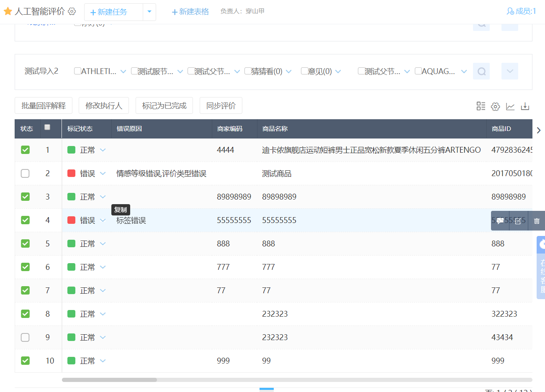This screenshot has height=392, width=545.
Task: Click the search icon in 测试导入2 filter
Action: (x=481, y=72)
